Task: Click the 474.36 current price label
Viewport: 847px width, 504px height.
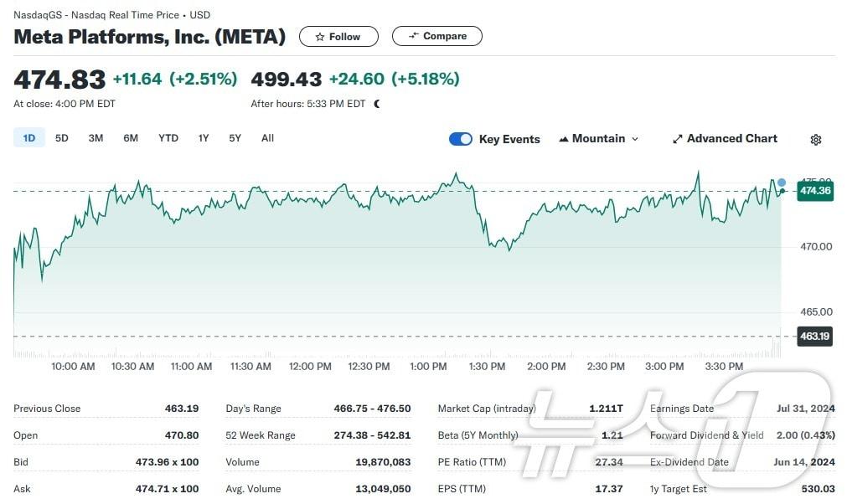Action: [814, 191]
